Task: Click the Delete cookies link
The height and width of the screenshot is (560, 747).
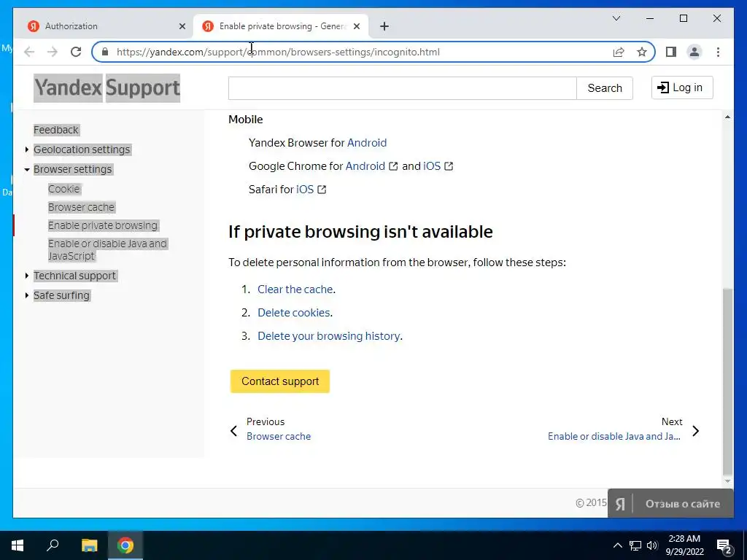Action: point(293,312)
